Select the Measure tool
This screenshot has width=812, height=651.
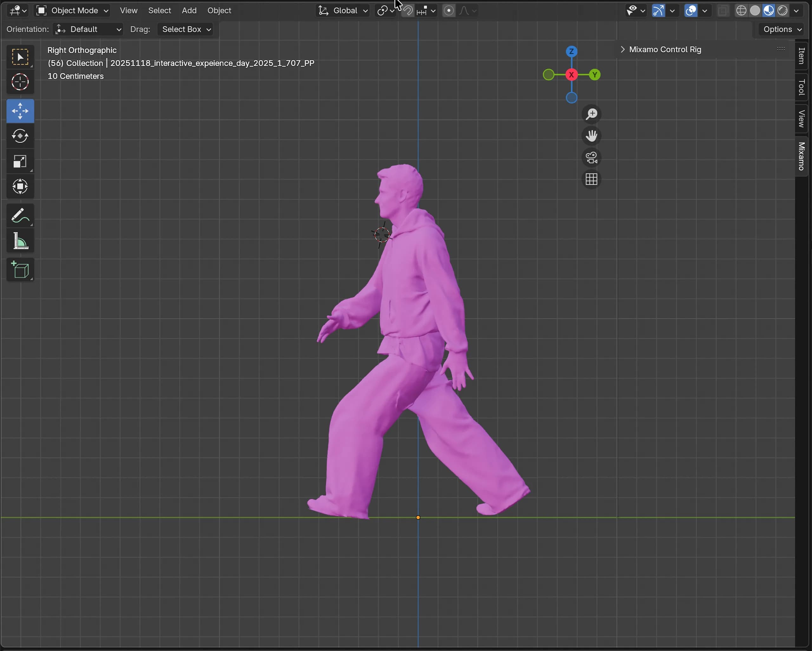[20, 241]
